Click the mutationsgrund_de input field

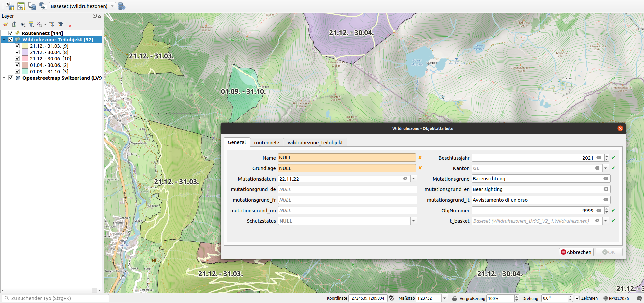point(347,189)
